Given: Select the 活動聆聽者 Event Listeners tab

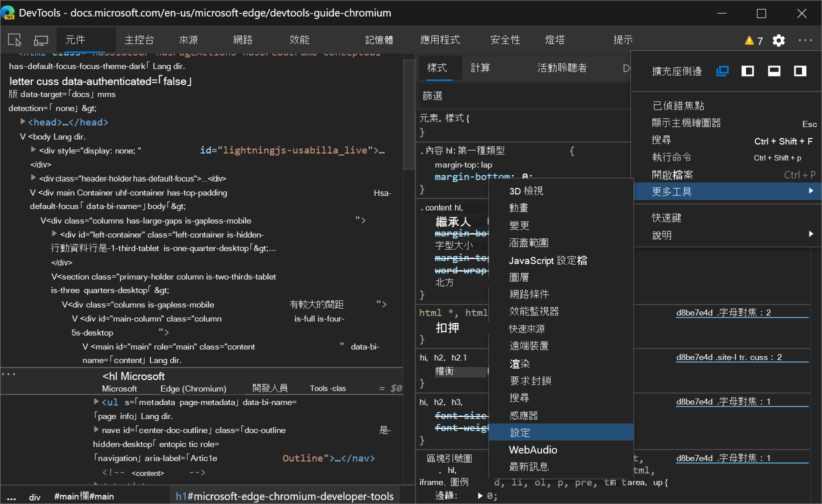Looking at the screenshot, I should (562, 68).
